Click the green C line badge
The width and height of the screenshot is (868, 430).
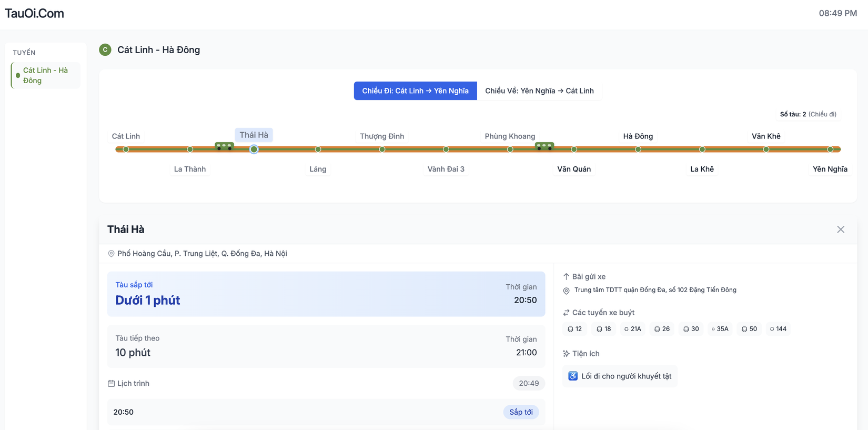(x=105, y=50)
